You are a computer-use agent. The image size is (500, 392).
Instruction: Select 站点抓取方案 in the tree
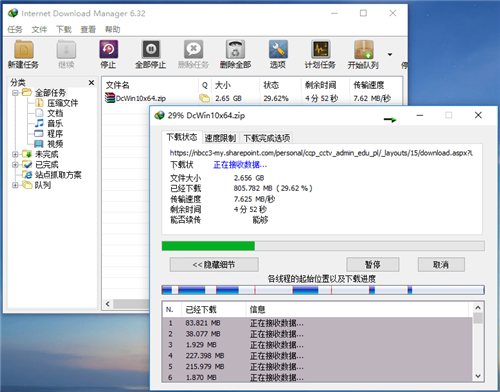[58, 175]
